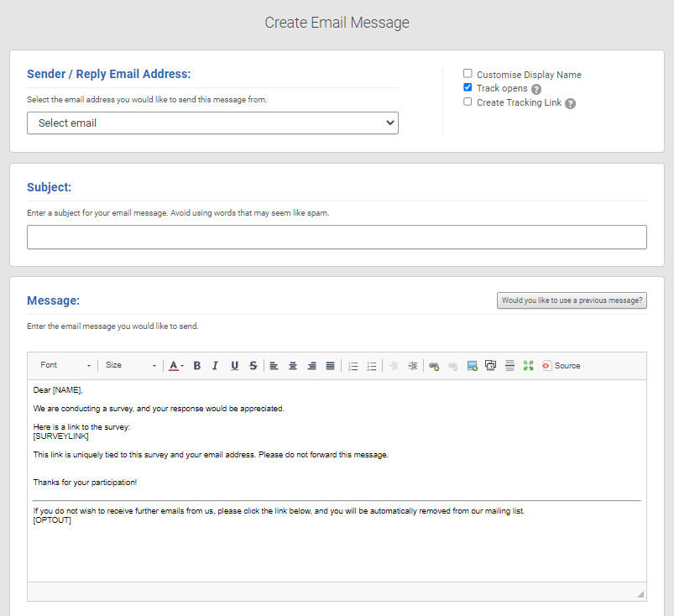Enable the Customise Display Name checkbox

click(468, 74)
